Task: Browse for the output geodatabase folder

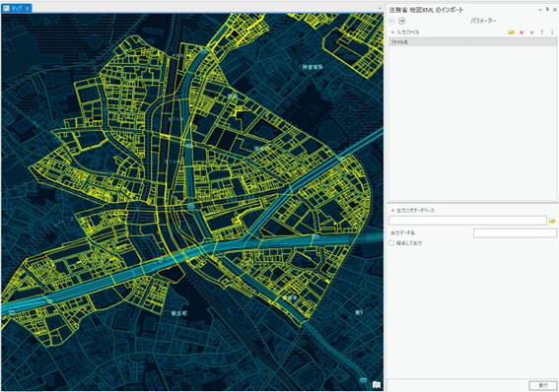Action: pyautogui.click(x=552, y=221)
